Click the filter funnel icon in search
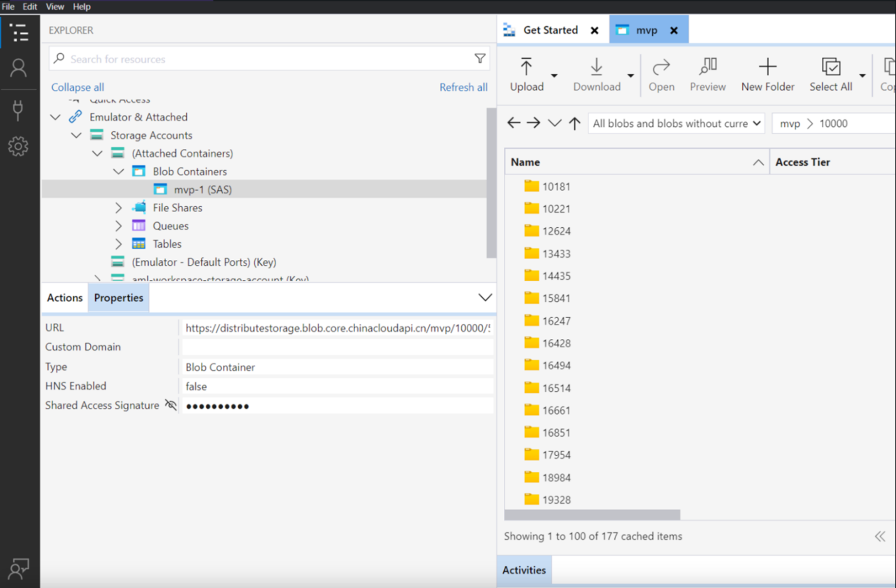 [480, 59]
